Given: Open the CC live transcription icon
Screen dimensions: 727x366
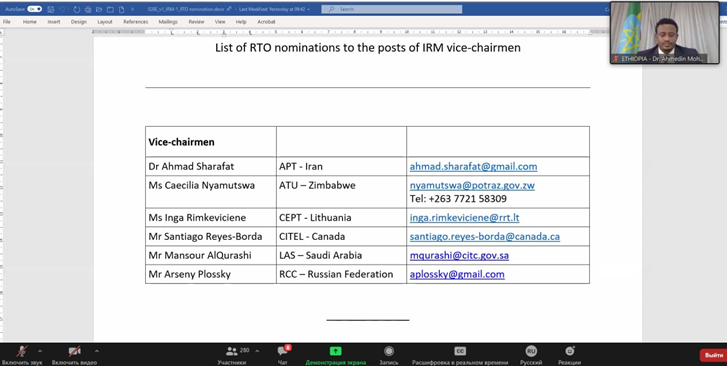Looking at the screenshot, I should [x=460, y=351].
